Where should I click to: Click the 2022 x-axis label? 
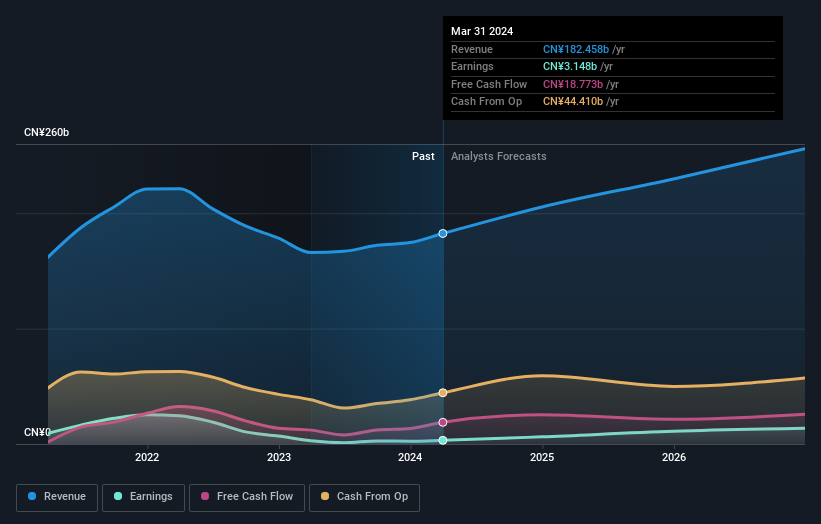(x=147, y=458)
